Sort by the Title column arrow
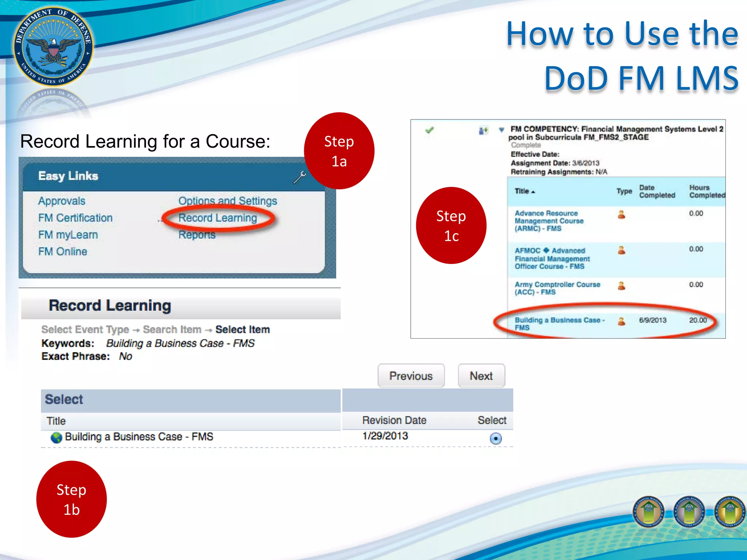The width and height of the screenshot is (747, 560). tap(533, 192)
